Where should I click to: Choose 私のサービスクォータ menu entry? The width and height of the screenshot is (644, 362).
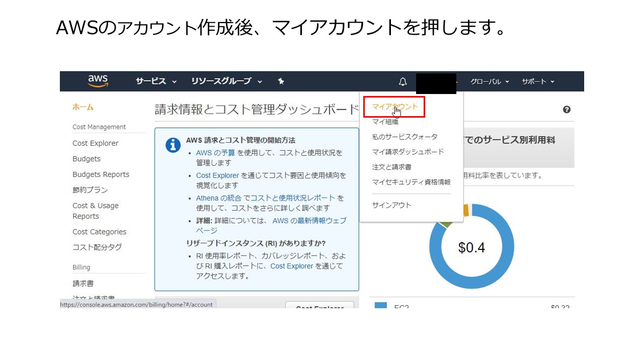(x=405, y=137)
